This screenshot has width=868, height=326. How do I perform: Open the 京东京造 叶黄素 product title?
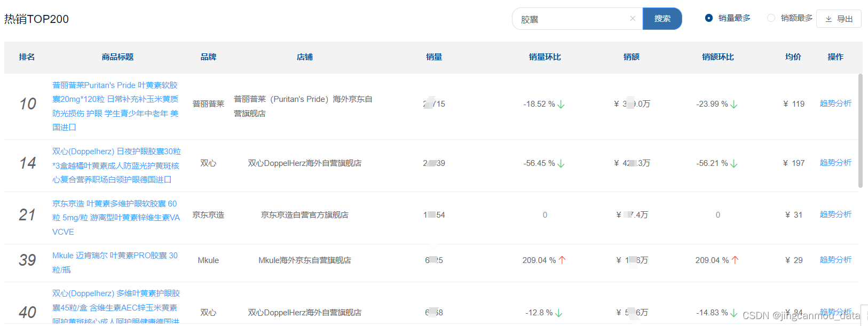(116, 218)
